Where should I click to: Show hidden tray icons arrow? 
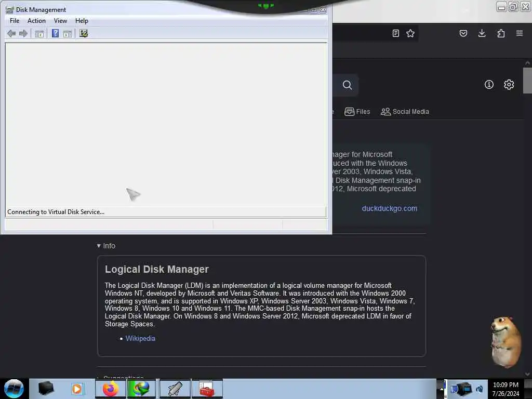[x=442, y=389]
